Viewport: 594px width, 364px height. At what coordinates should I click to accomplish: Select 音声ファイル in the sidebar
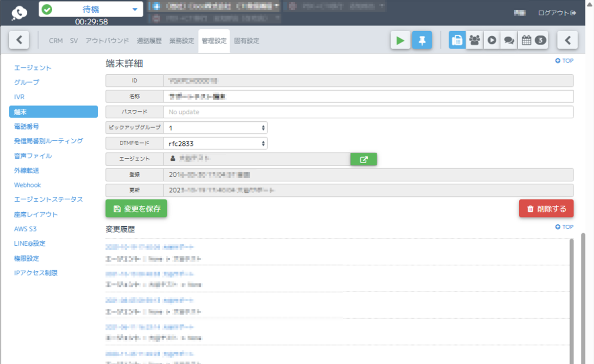33,156
